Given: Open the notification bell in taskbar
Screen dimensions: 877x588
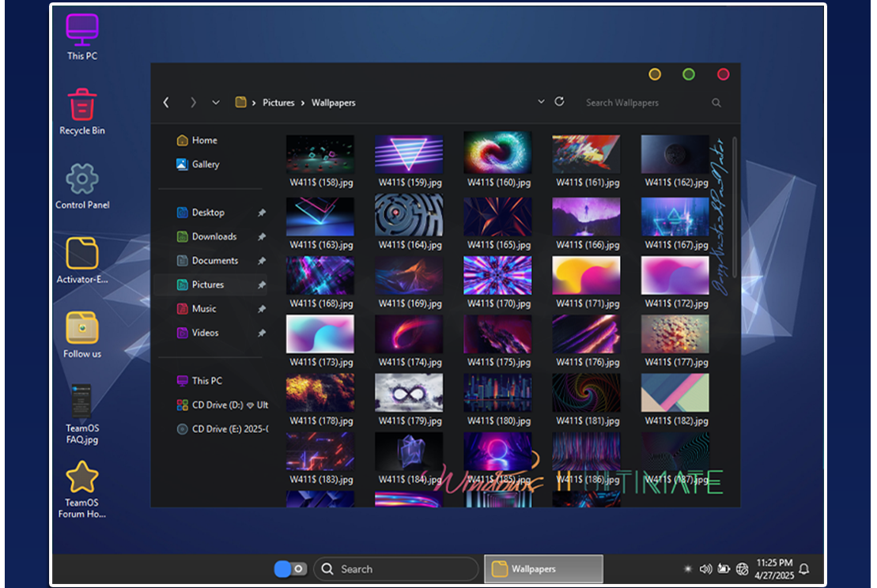Looking at the screenshot, I should 804,569.
